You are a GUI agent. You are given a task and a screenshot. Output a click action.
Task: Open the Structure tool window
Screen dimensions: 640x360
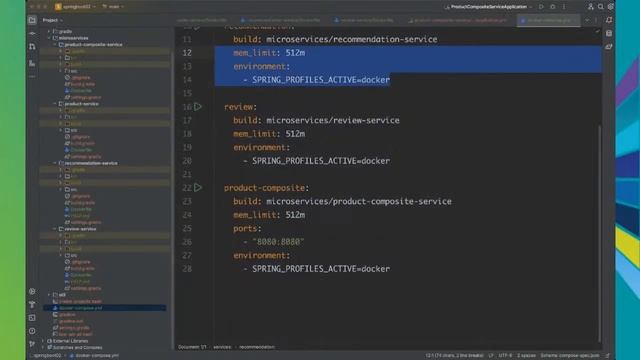[32, 63]
